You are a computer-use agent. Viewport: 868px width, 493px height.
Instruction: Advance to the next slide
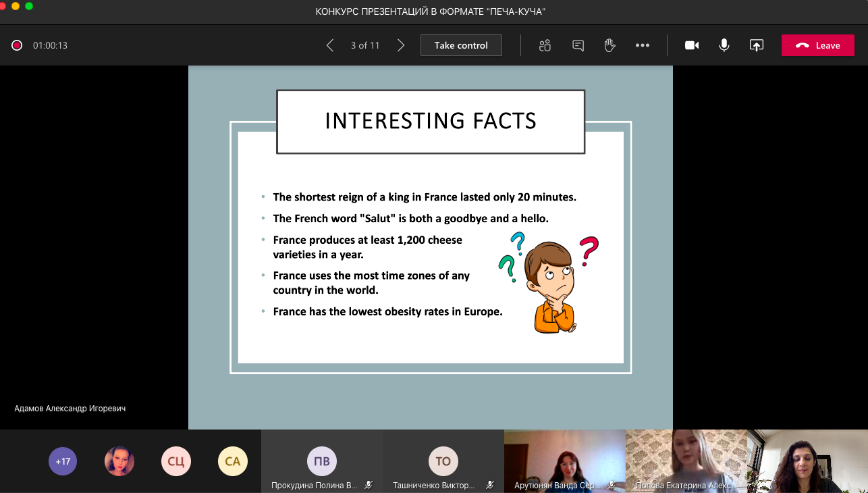(x=401, y=45)
